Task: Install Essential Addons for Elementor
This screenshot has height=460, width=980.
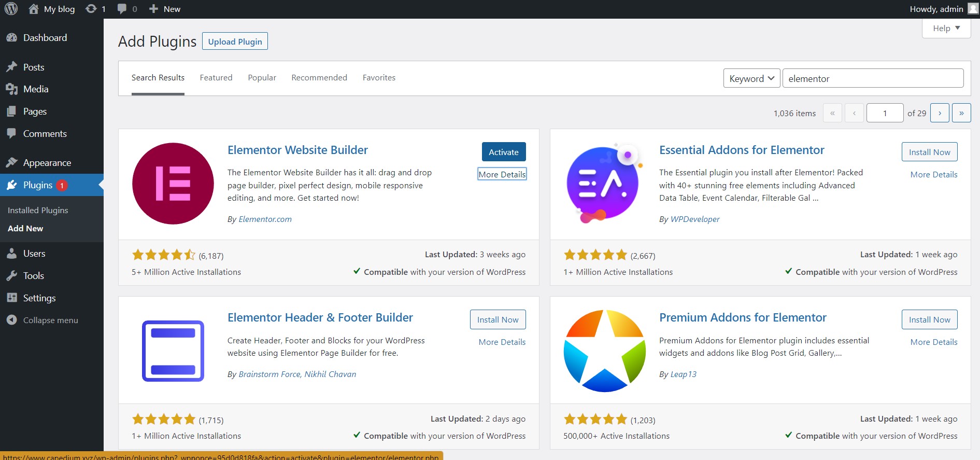Action: coord(929,152)
